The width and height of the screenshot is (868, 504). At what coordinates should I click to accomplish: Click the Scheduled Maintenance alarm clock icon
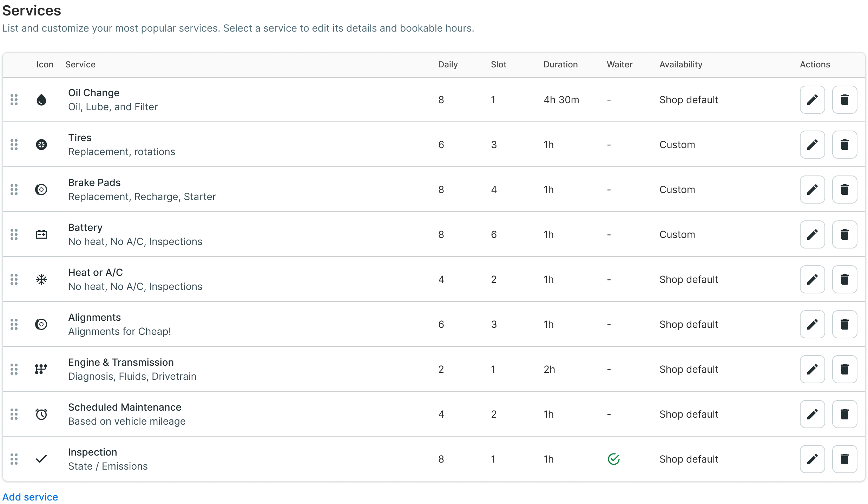click(x=41, y=414)
